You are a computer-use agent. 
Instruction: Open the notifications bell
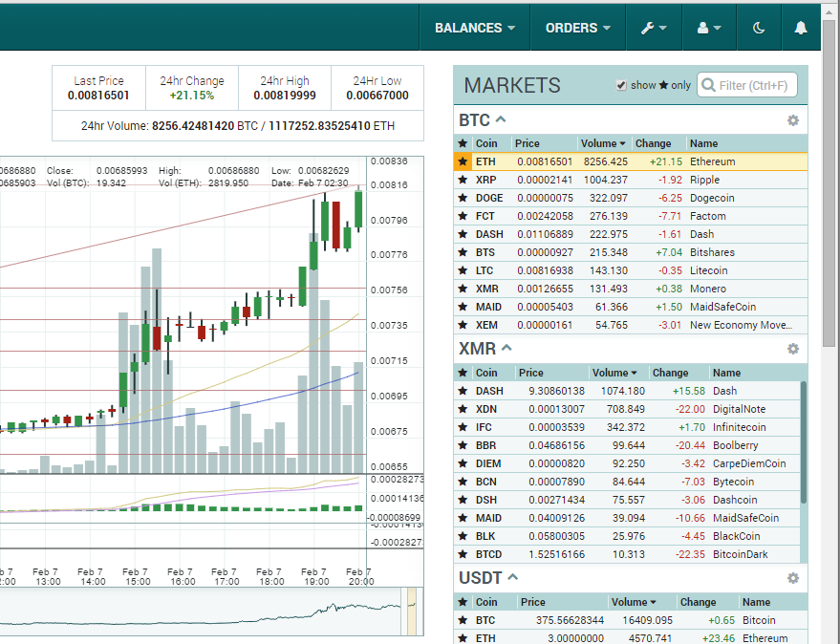[x=801, y=28]
